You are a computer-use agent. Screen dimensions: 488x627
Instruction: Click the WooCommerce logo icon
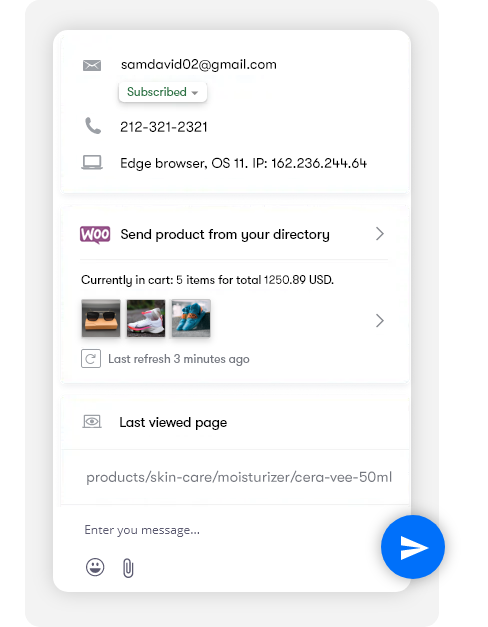click(95, 234)
